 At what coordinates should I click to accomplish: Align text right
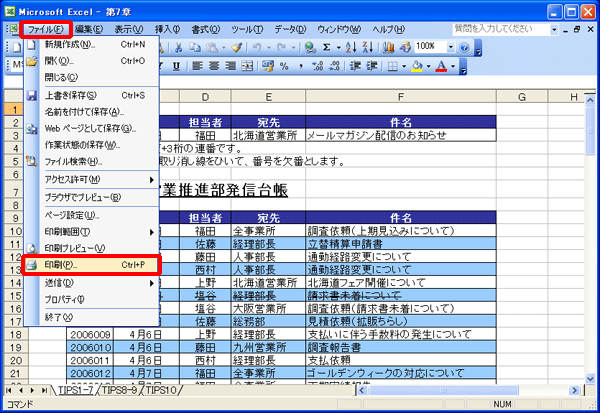click(x=231, y=66)
